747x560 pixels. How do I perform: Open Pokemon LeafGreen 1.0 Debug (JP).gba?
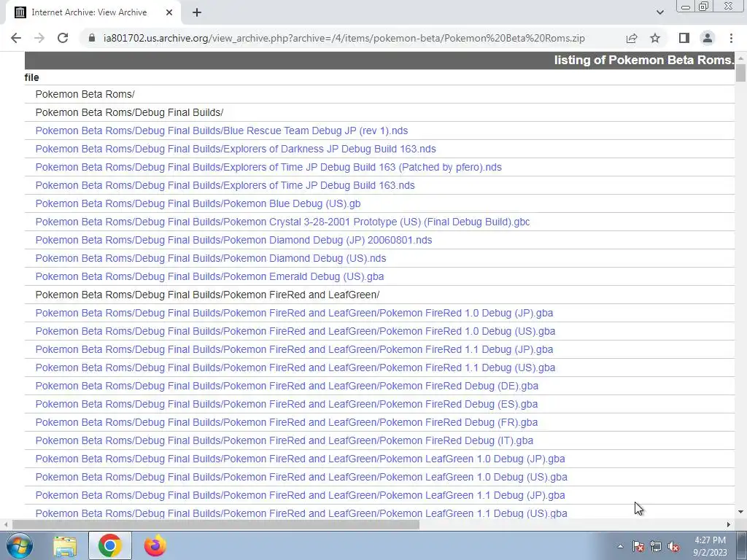[x=300, y=459]
